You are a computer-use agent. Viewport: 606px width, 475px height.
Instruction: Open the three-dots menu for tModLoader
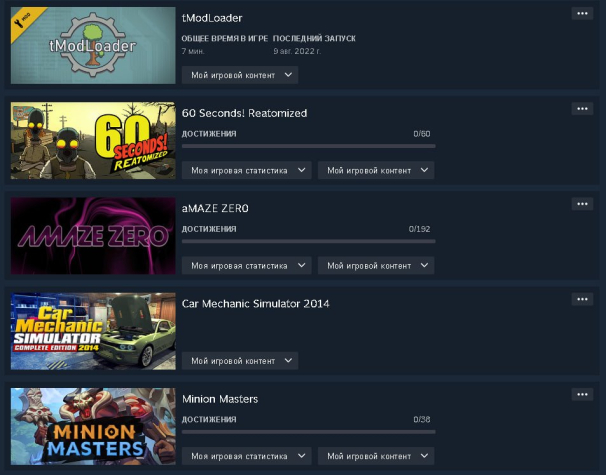(x=582, y=14)
